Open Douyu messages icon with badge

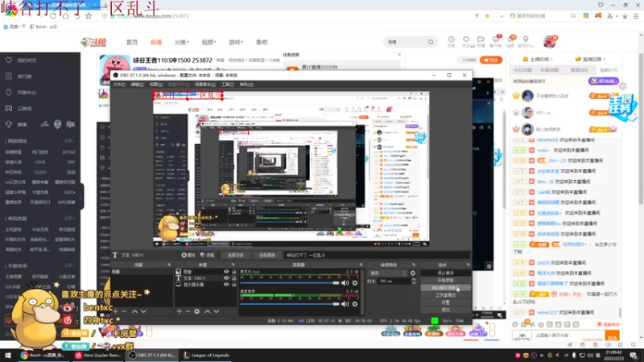pos(510,41)
